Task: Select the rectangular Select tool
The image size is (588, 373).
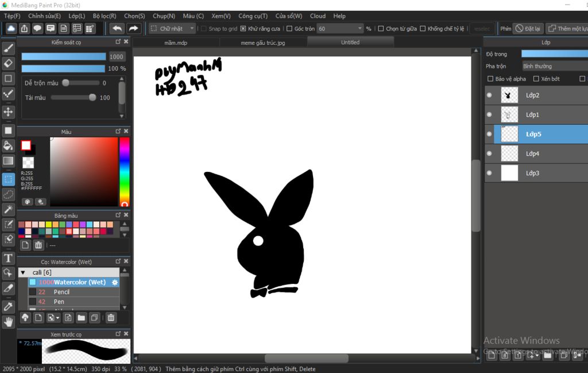Action: point(8,179)
